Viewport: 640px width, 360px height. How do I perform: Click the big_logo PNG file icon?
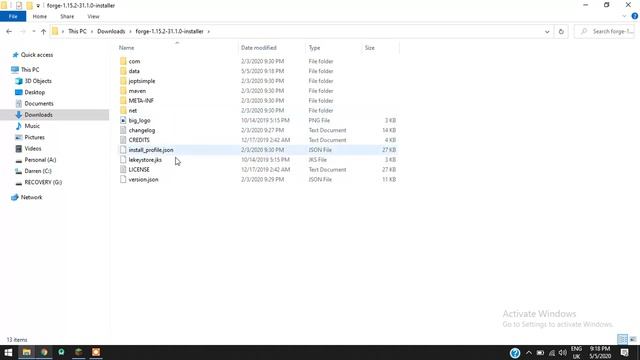pyautogui.click(x=123, y=120)
